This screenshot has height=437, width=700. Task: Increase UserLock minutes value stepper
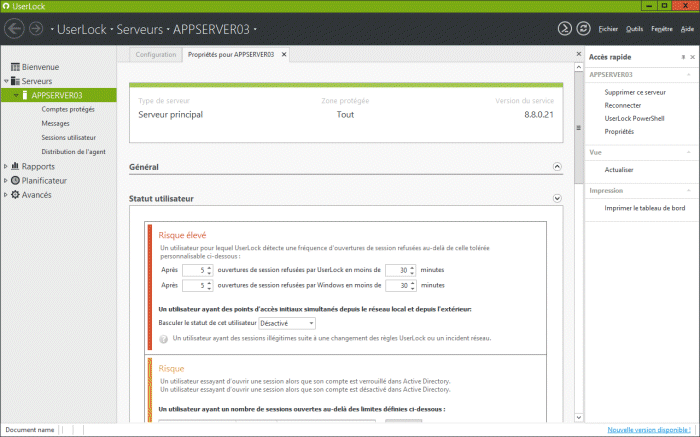point(412,268)
